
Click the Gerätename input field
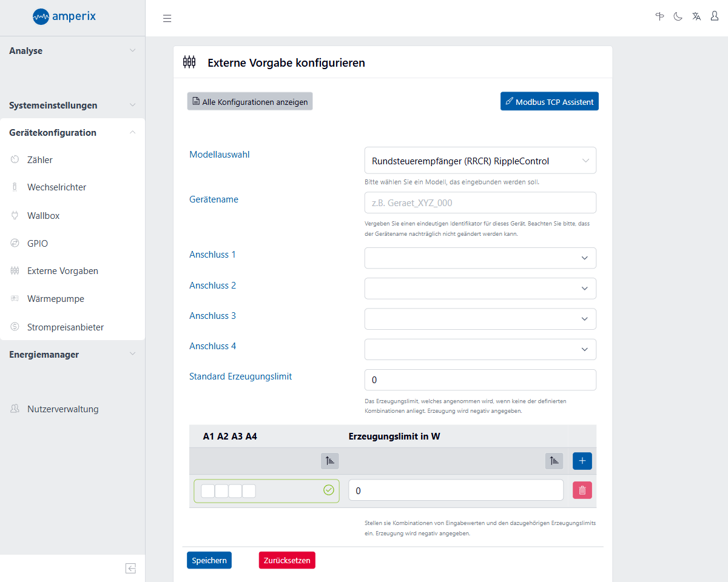(x=480, y=203)
